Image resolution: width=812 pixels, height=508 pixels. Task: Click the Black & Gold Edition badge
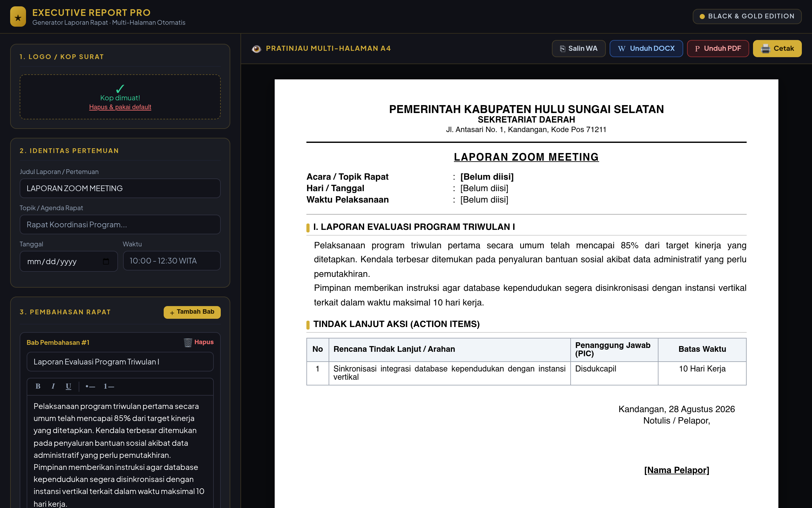coord(747,16)
